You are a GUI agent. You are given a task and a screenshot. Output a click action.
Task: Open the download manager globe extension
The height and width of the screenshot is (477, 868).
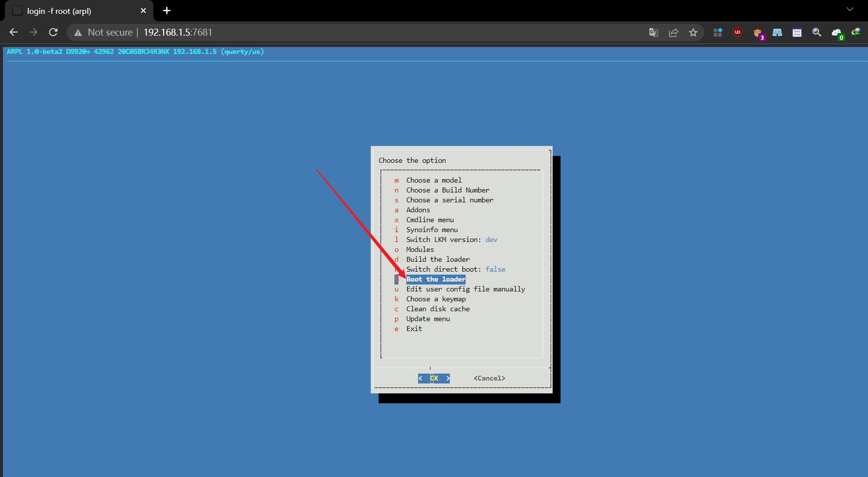click(856, 32)
